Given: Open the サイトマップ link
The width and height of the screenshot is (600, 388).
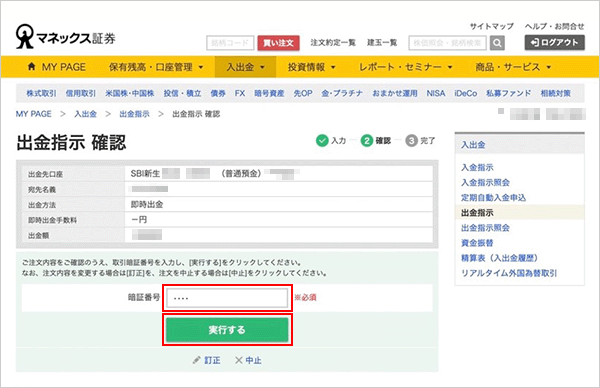Looking at the screenshot, I should click(x=492, y=26).
